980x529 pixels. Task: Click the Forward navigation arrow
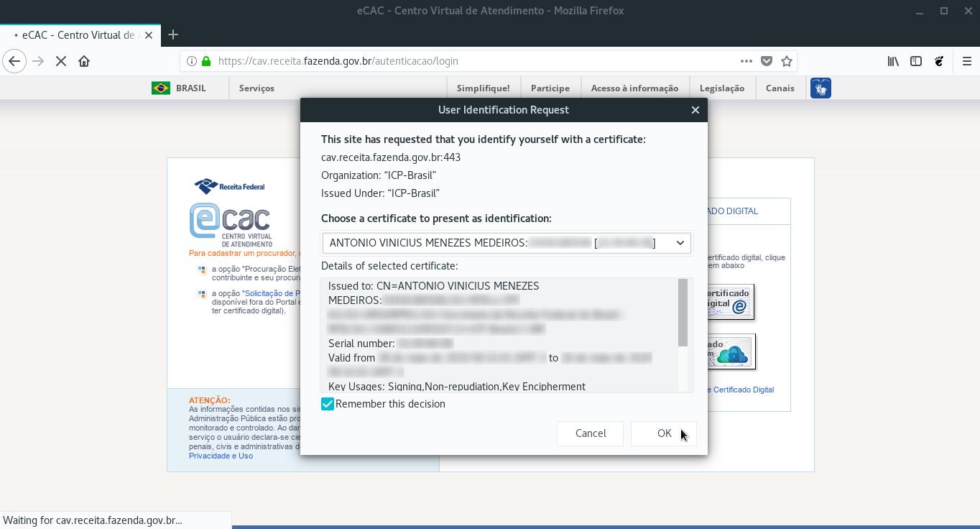pyautogui.click(x=38, y=61)
